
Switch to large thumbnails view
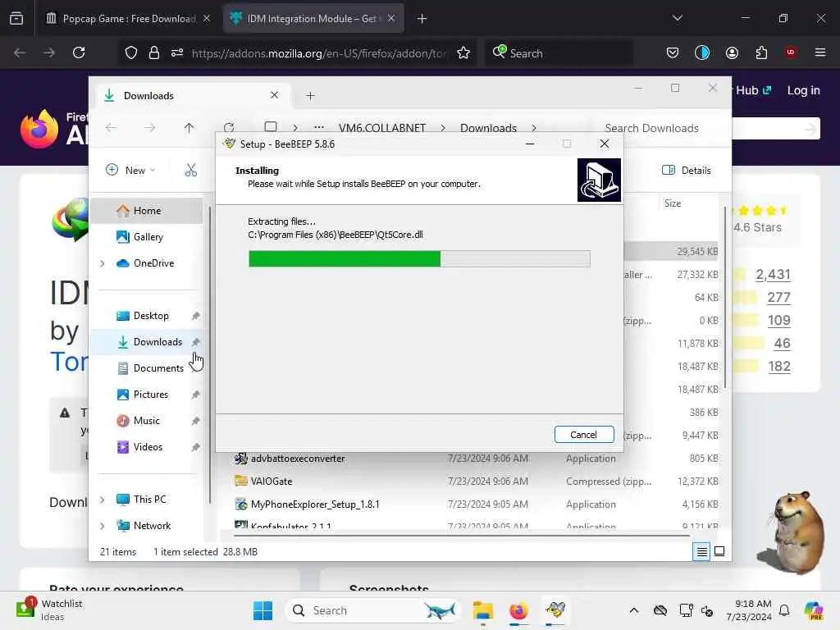pos(719,551)
